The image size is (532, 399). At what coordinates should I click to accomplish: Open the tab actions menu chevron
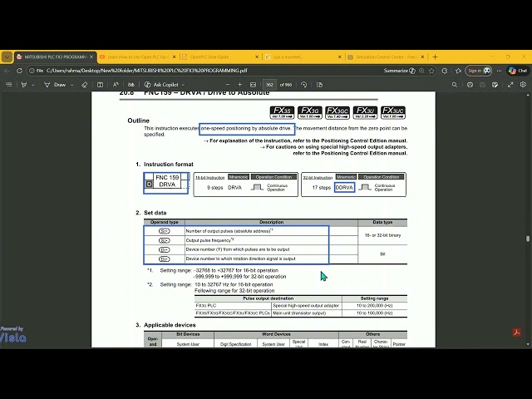7,57
